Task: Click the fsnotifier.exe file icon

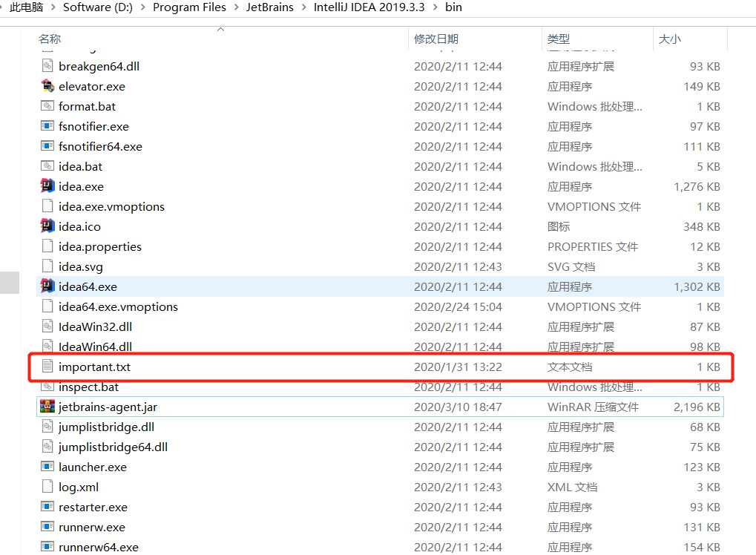Action: tap(47, 126)
